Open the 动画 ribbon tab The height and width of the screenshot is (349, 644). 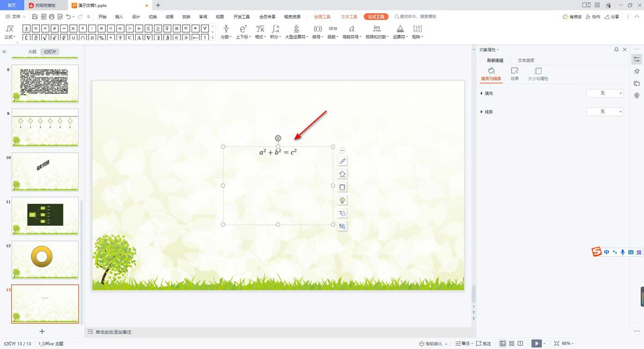pos(170,17)
